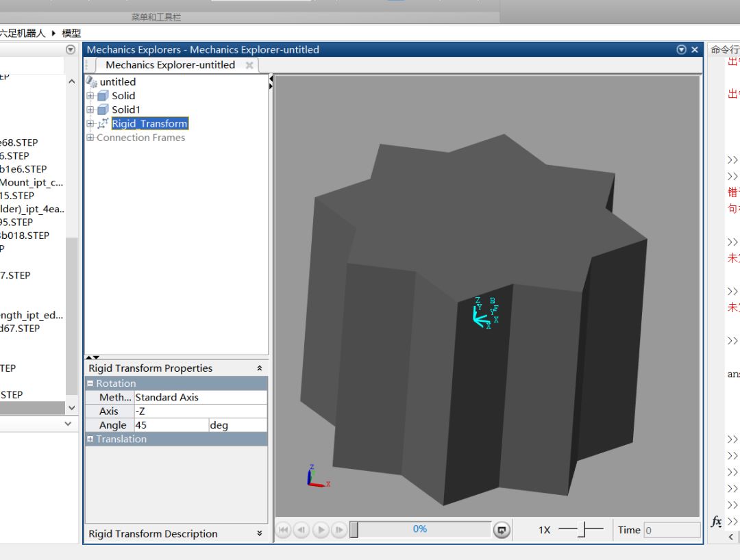Click the untitled model root icon
The height and width of the screenshot is (560, 740).
click(x=92, y=81)
